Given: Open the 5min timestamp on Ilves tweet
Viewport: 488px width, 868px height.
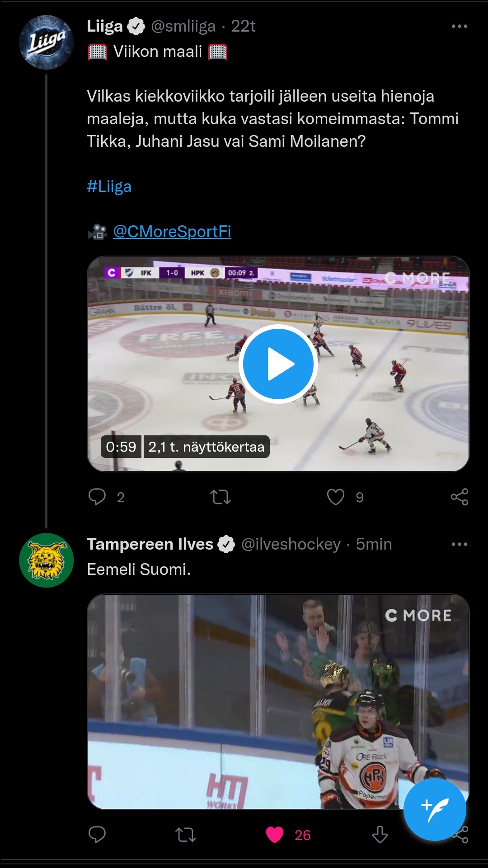Looking at the screenshot, I should [374, 544].
